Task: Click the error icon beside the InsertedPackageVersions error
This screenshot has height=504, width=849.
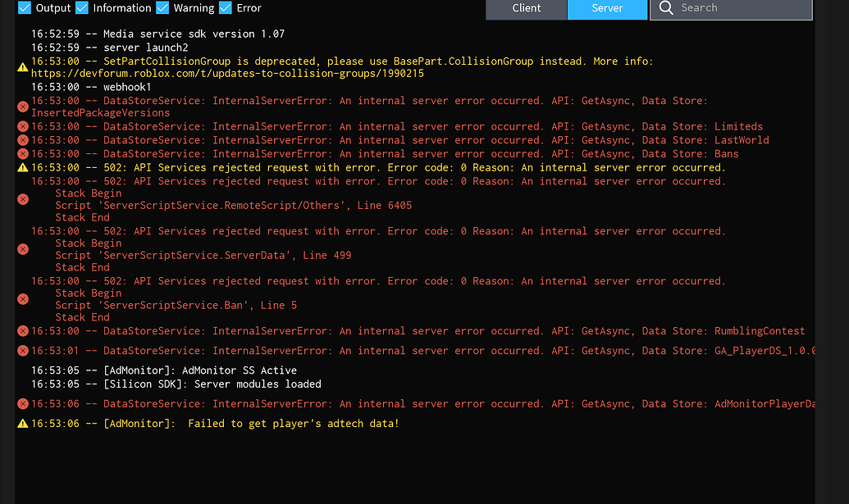Action: (x=23, y=106)
